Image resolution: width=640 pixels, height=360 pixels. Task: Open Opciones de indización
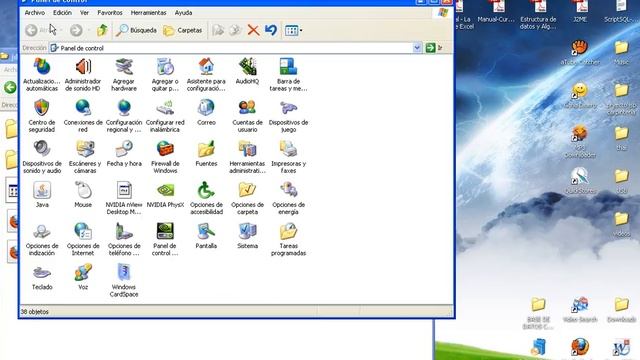42,239
